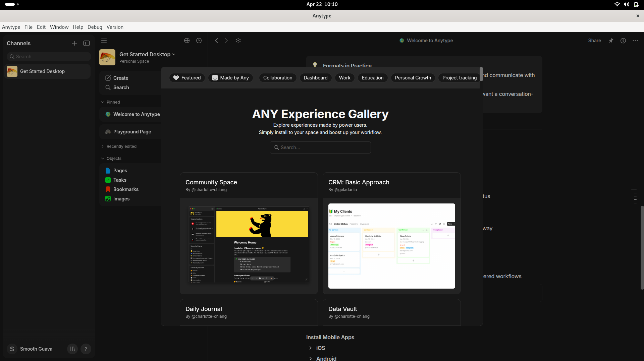Viewport: 644px width, 361px height.
Task: Select the Collaboration category tab
Action: click(278, 78)
